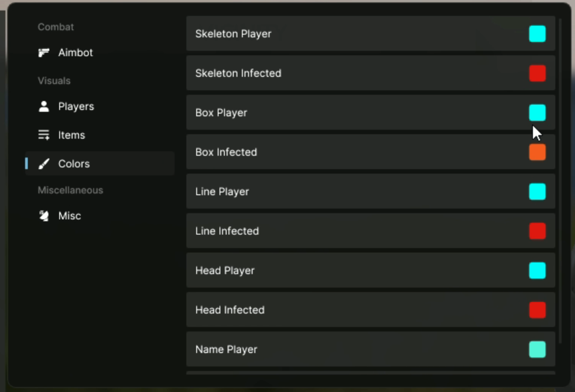
Task: Open Line Infected color picker swatch
Action: (x=537, y=231)
